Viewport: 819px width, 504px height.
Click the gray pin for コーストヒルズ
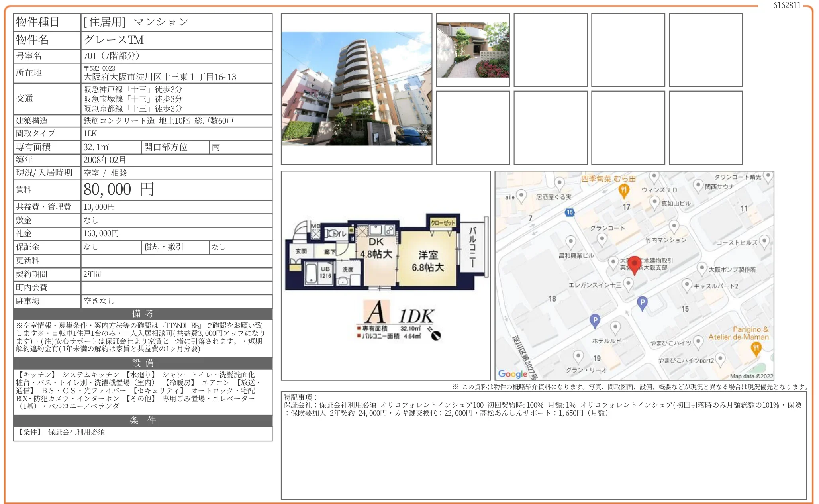tap(764, 241)
